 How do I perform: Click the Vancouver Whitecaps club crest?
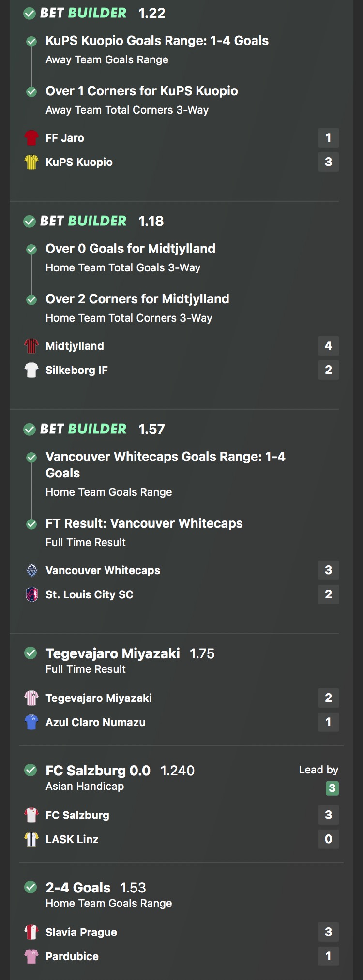[x=31, y=570]
